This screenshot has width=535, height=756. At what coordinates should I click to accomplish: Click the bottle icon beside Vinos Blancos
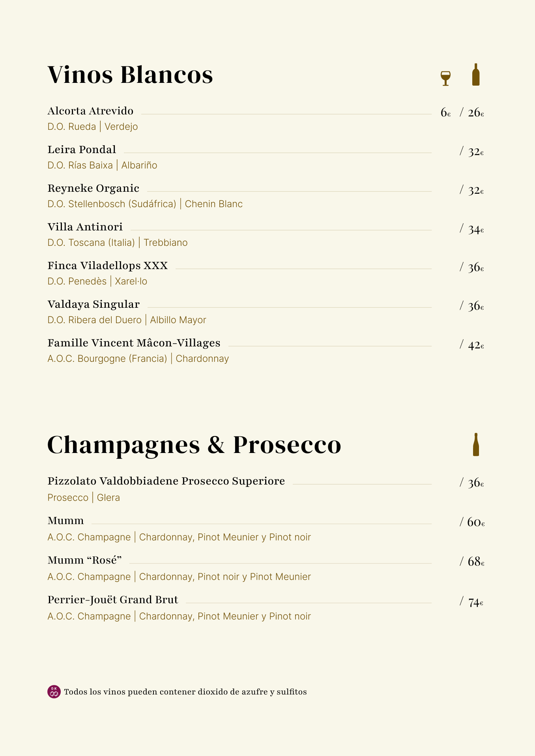(x=476, y=75)
